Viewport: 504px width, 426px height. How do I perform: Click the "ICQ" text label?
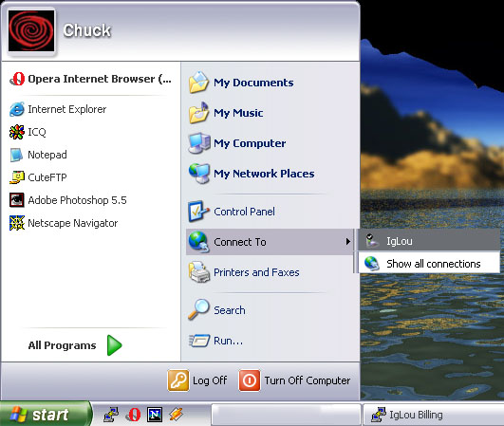(x=37, y=132)
